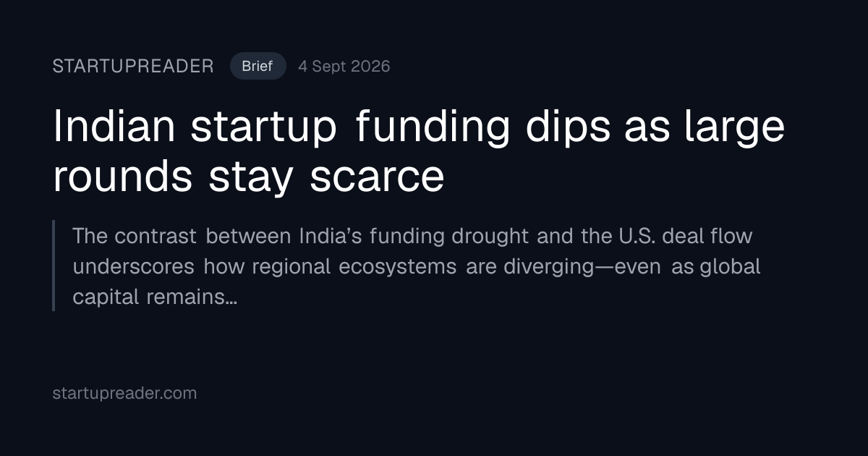
Task: Click the vertical quote bar beside the excerpt
Action: (x=54, y=266)
